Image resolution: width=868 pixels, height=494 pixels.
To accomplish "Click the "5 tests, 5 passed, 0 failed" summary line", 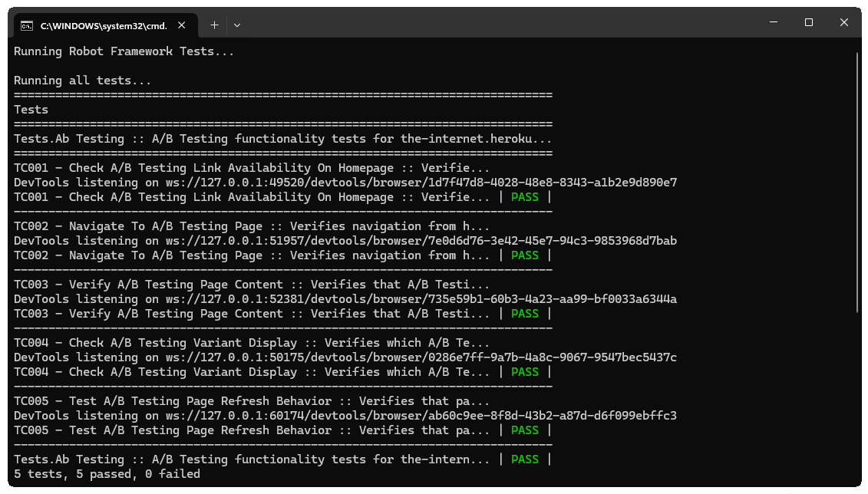I will (107, 474).
